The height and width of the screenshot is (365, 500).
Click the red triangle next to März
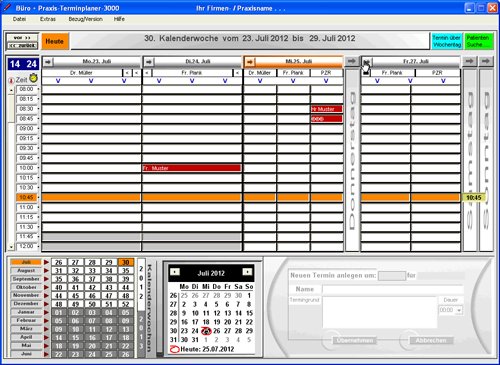click(46, 329)
